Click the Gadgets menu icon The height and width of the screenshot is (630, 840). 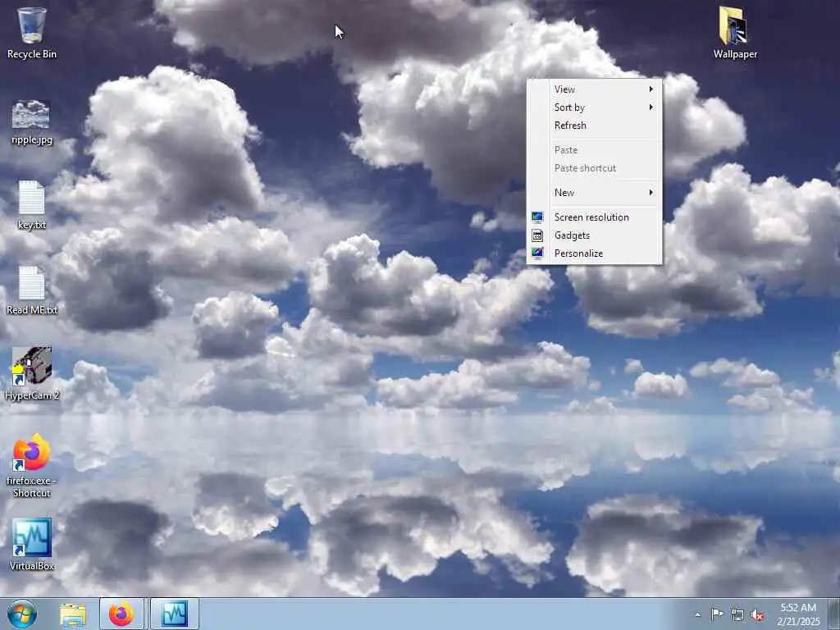pyautogui.click(x=537, y=235)
